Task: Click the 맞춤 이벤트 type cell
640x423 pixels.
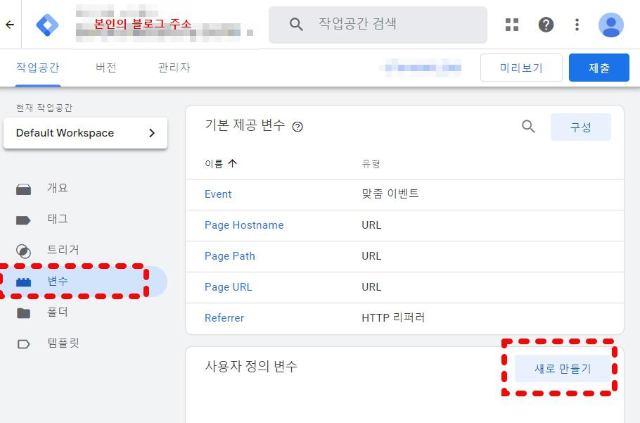Action: pyautogui.click(x=390, y=194)
